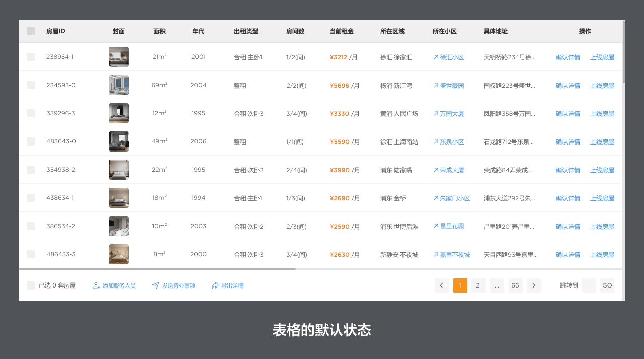644x359 pixels.
Task: Focus the 跳转到 page number input
Action: click(589, 285)
